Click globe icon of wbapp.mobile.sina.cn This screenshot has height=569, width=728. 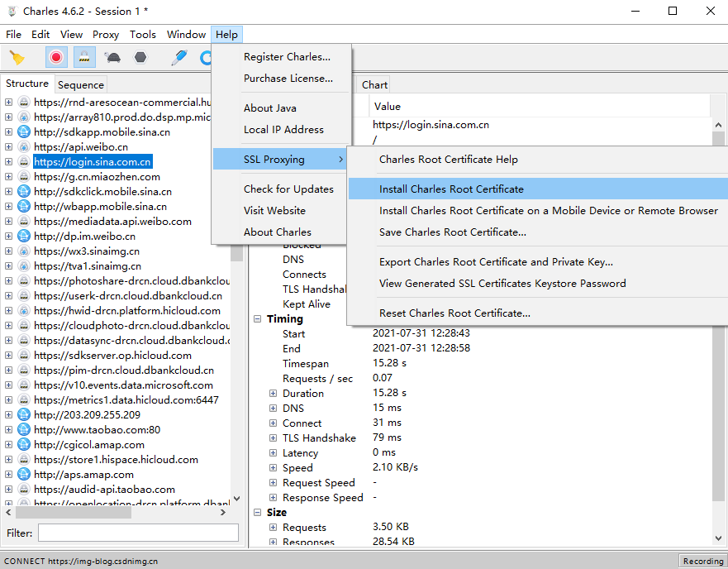(x=24, y=207)
